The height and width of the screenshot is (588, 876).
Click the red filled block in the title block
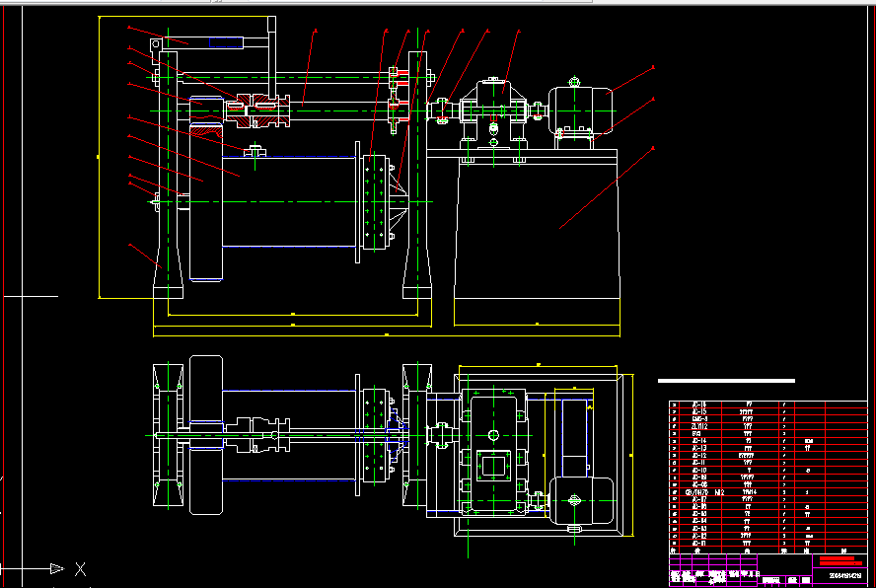pyautogui.click(x=839, y=560)
